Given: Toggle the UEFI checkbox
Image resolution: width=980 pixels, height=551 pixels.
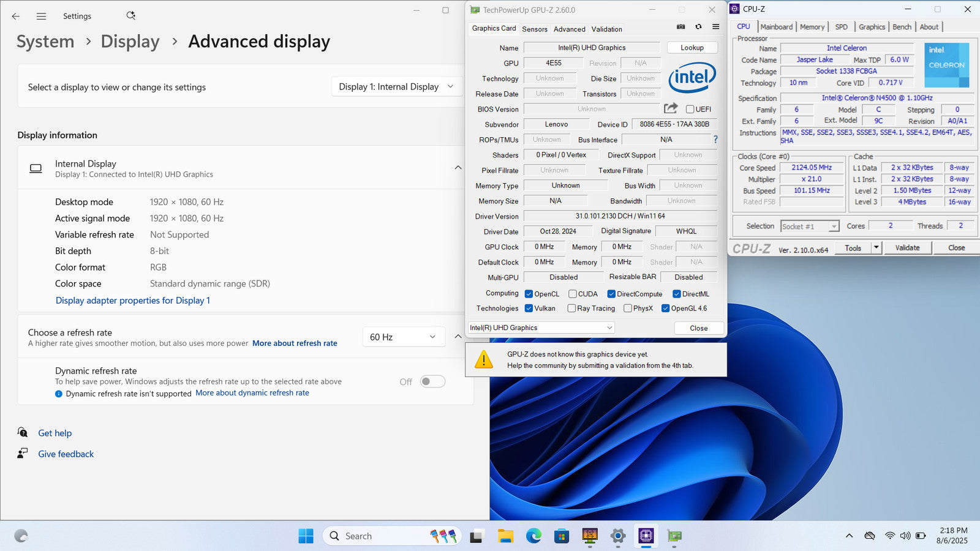Looking at the screenshot, I should (x=690, y=109).
